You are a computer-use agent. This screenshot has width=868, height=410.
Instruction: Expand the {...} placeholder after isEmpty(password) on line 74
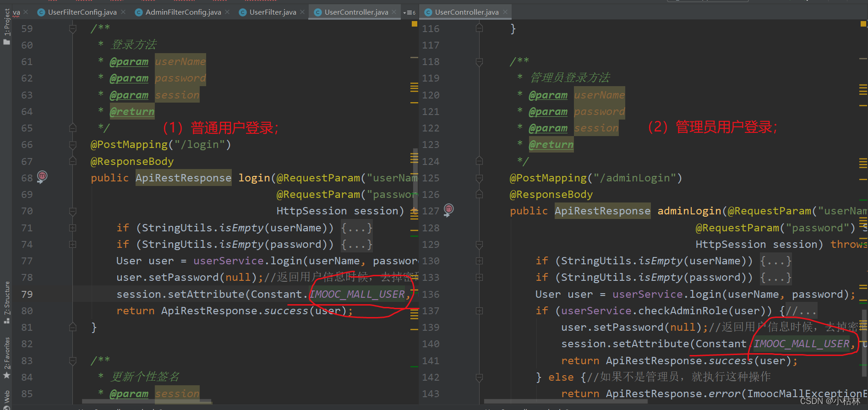(357, 244)
